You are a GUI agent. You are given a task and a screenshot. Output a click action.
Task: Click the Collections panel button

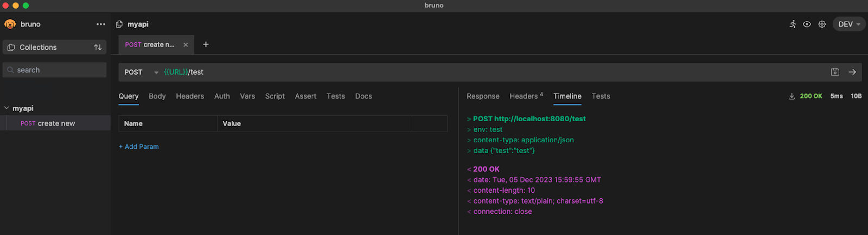pyautogui.click(x=54, y=47)
